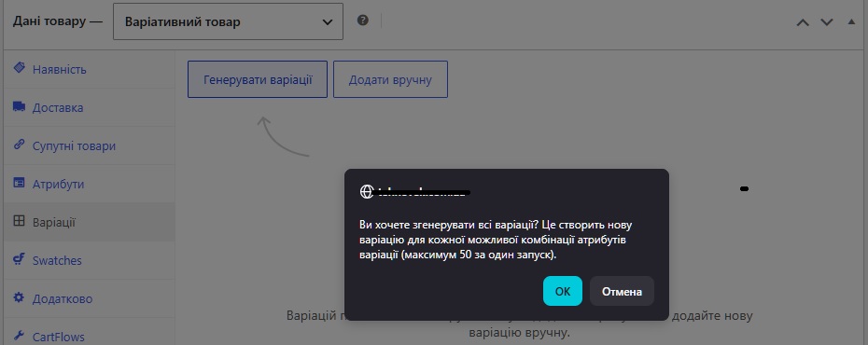Screen dimensions: 868x345
Task: Click the Swatches cart icon
Action: click(x=20, y=259)
